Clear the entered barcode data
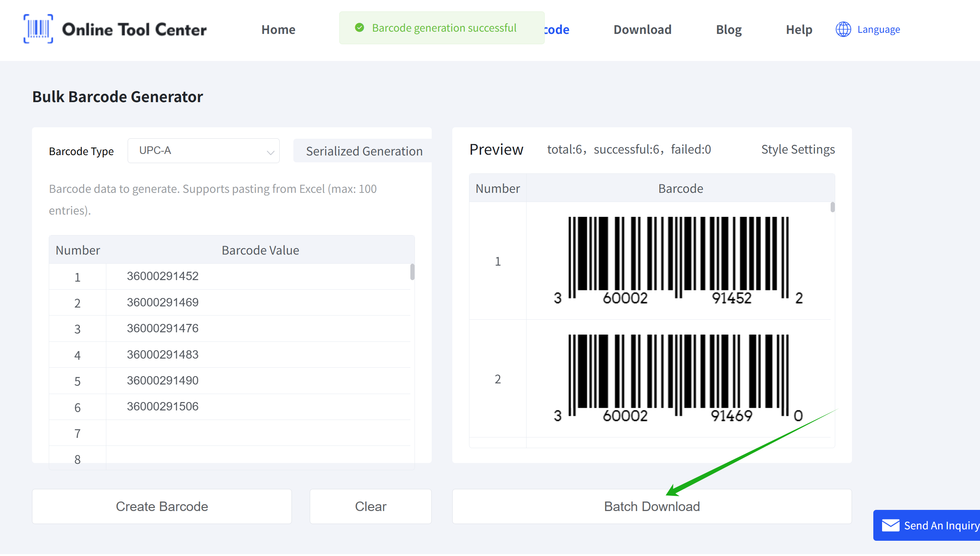 coord(370,506)
